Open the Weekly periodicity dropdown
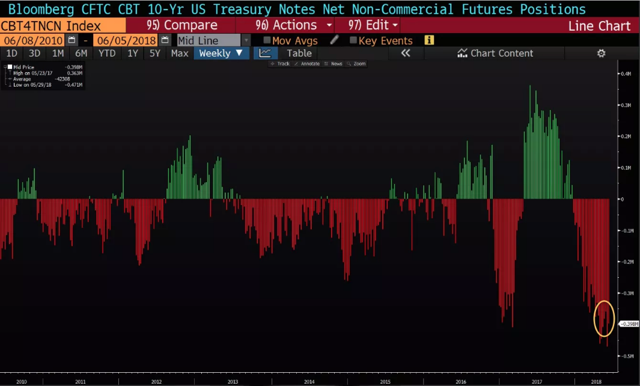The width and height of the screenshot is (640, 386). [221, 53]
